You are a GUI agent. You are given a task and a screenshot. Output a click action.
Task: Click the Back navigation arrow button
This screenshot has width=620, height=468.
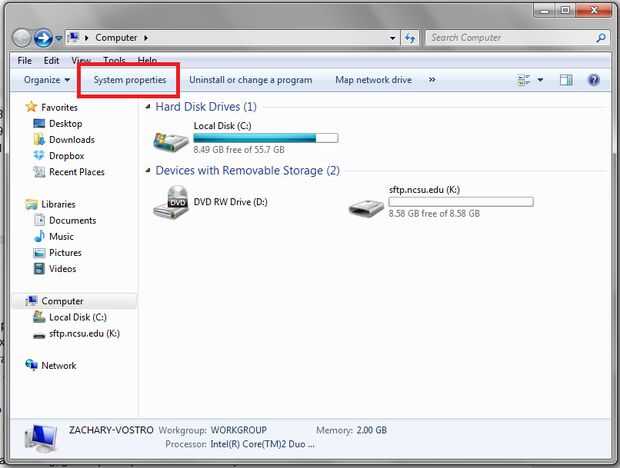coord(21,38)
